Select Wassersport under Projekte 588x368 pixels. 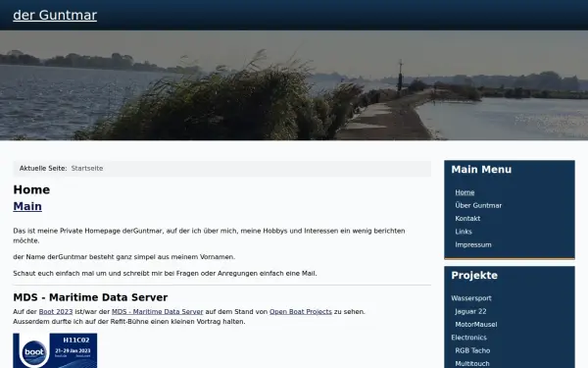(471, 298)
